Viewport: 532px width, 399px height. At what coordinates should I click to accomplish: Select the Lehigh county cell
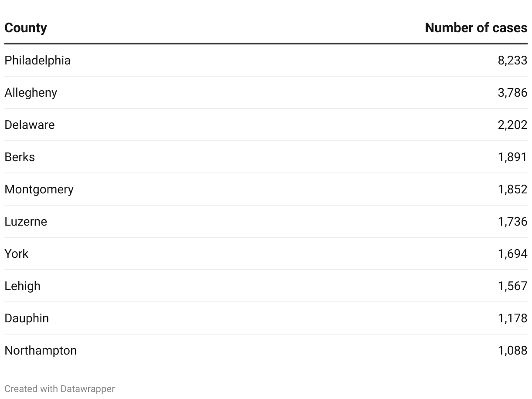point(23,286)
